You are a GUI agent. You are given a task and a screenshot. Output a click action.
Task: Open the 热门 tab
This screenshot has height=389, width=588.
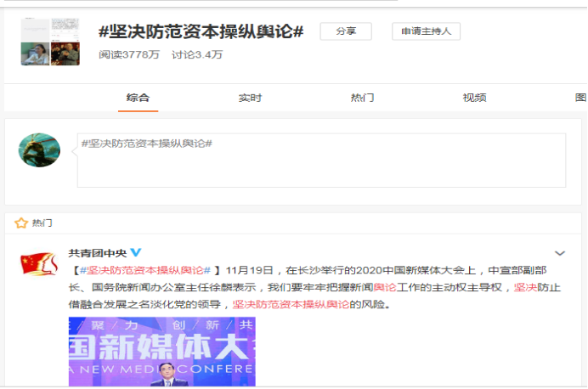[362, 98]
